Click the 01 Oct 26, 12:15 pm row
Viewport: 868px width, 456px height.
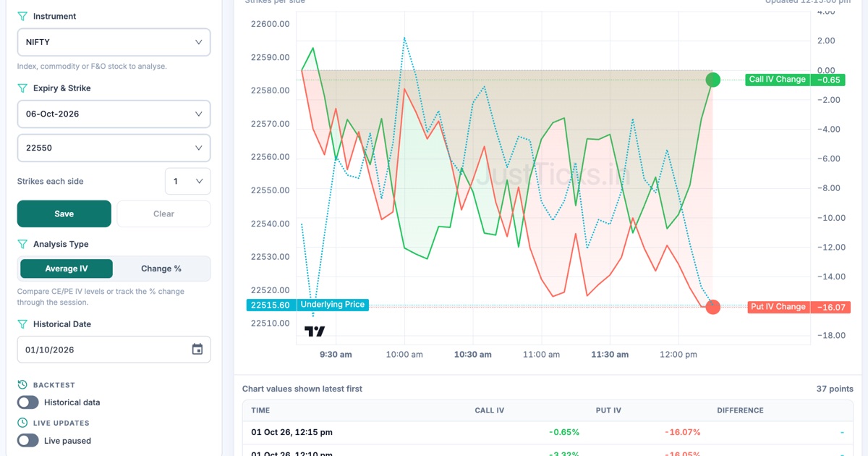(548, 432)
